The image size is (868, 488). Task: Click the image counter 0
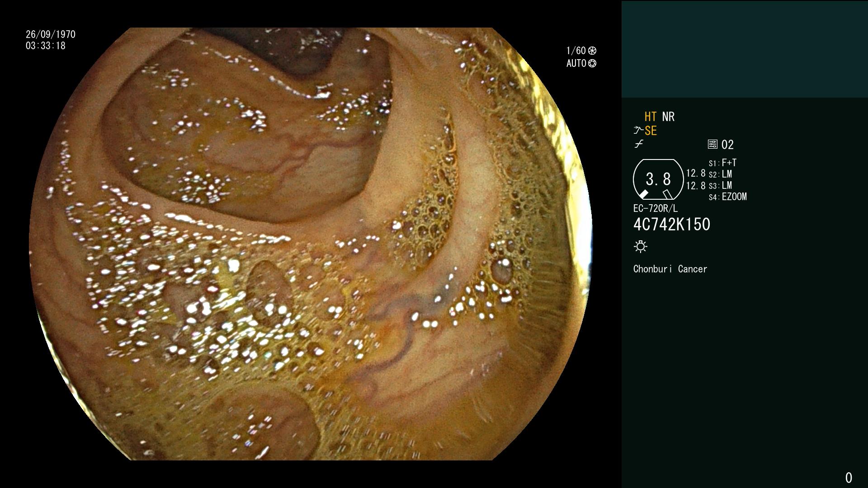pos(849,478)
